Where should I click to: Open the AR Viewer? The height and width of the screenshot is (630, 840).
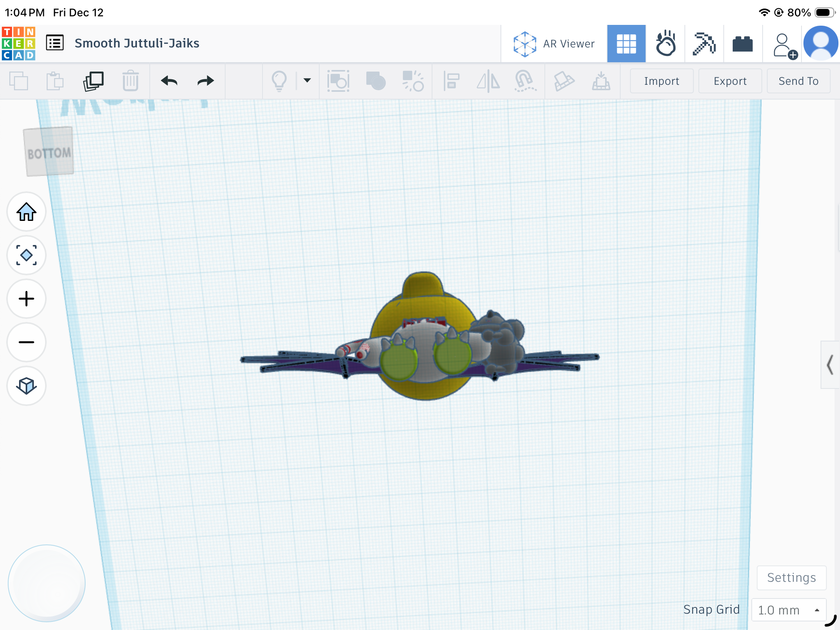[x=554, y=44]
